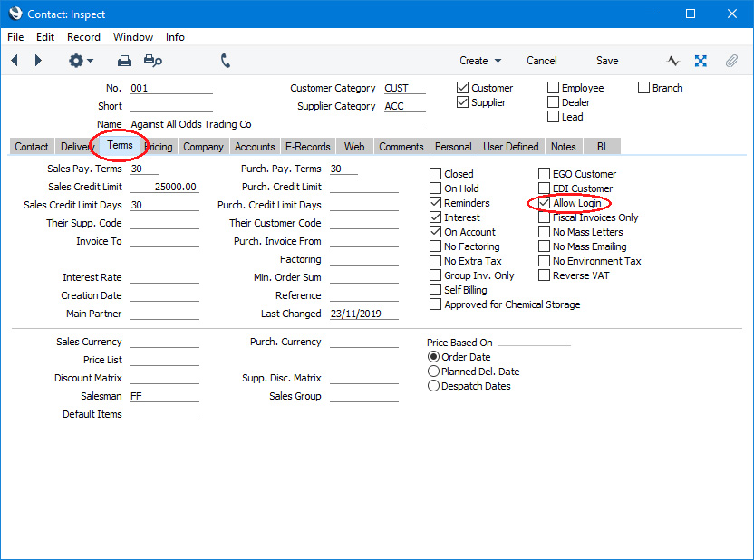This screenshot has height=560, width=754.
Task: Select the Order Date radio button
Action: (433, 357)
